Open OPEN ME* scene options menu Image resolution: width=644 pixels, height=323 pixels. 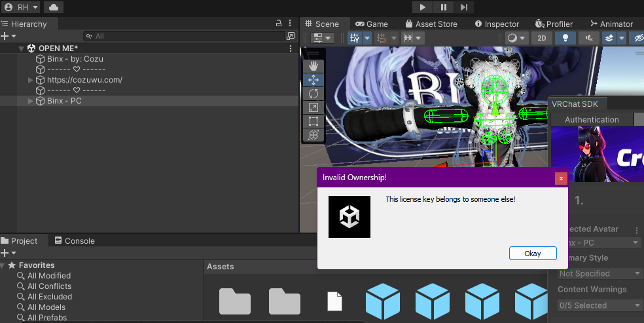[x=291, y=48]
